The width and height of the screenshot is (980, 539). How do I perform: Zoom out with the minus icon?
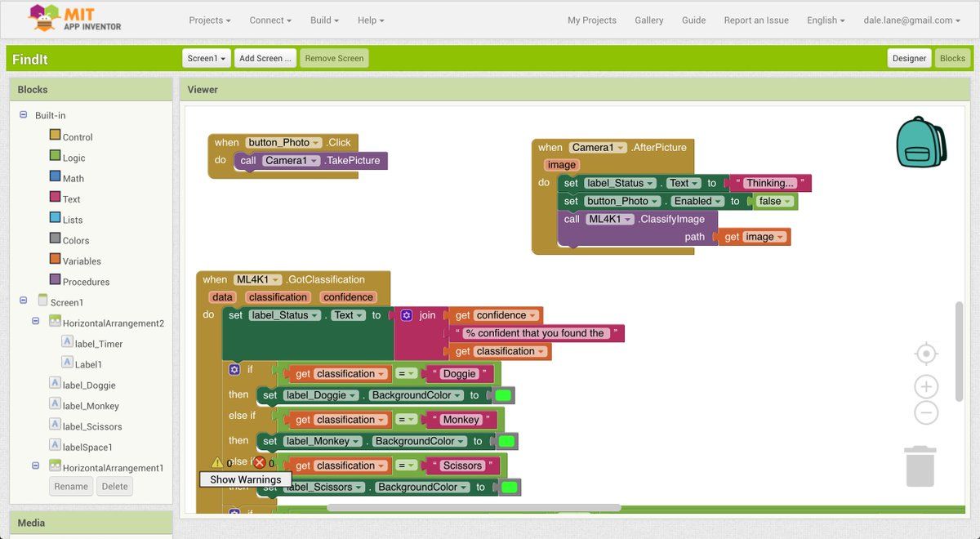[926, 413]
